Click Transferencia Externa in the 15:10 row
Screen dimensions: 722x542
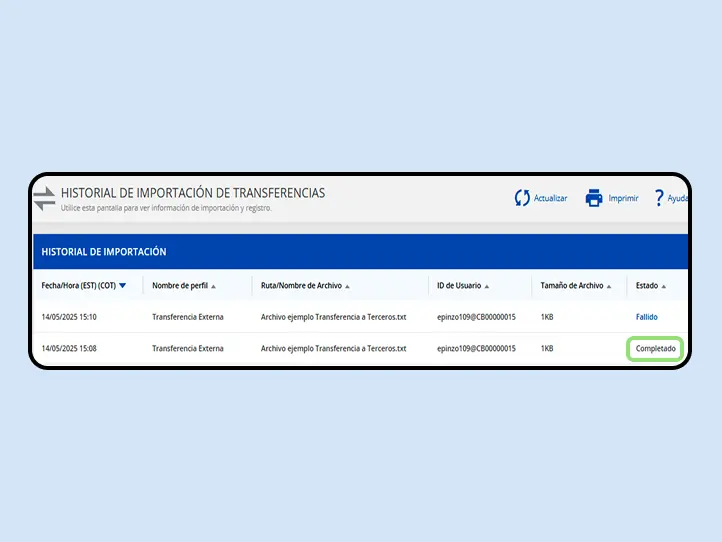[x=188, y=317]
